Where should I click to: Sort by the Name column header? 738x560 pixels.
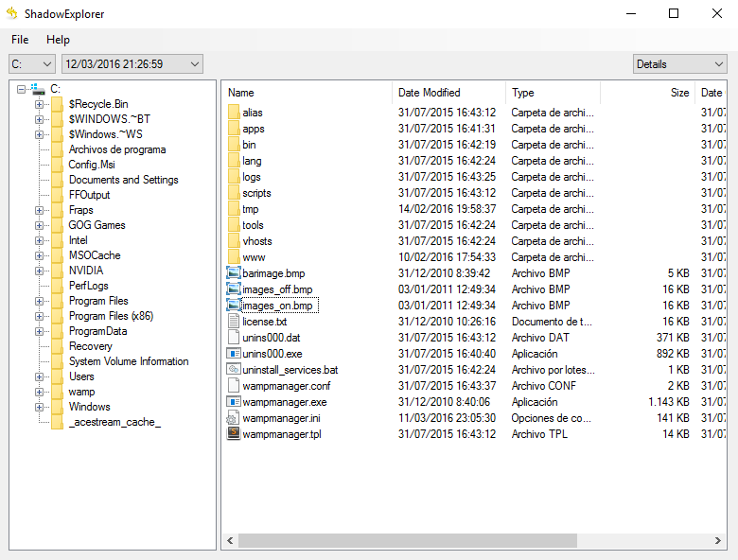click(307, 93)
